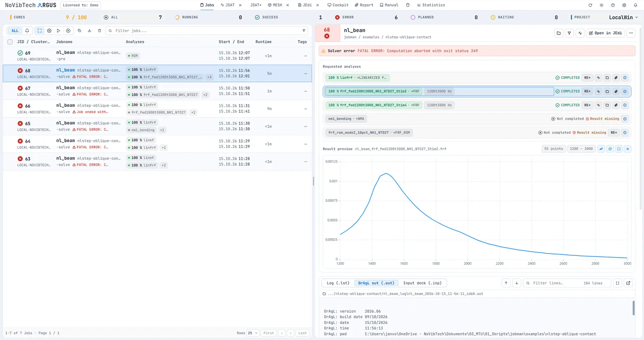Open the more options ellipsis menu
644x340 pixels.
pos(631,33)
